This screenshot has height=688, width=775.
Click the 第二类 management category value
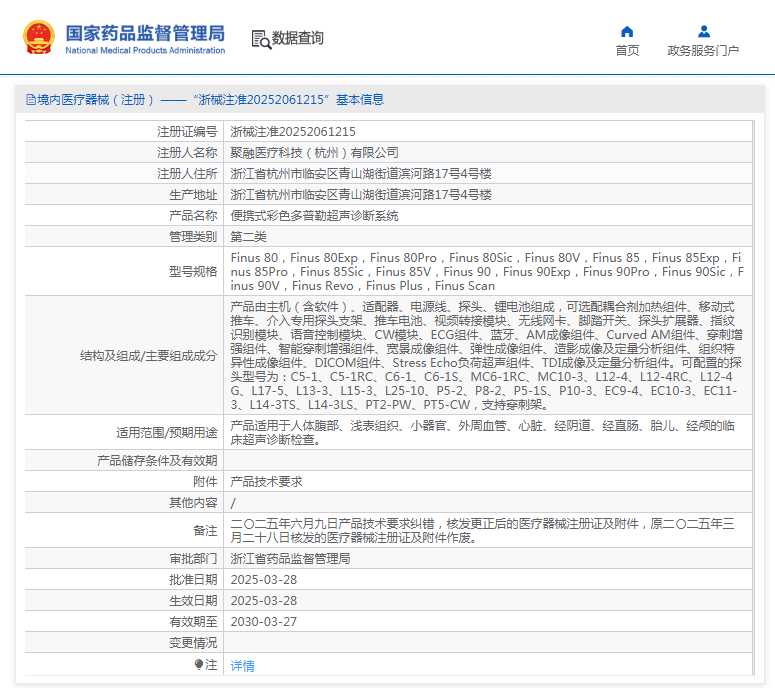[248, 236]
